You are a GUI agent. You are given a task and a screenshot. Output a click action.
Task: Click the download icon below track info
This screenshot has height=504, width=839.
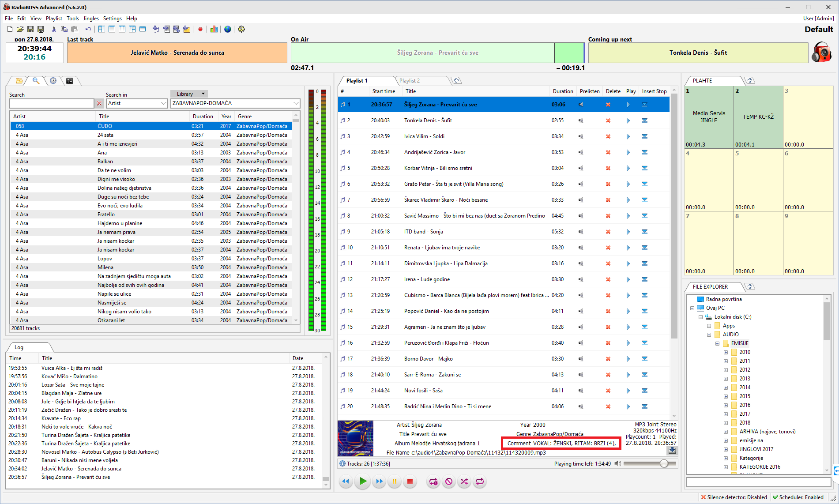tap(672, 451)
